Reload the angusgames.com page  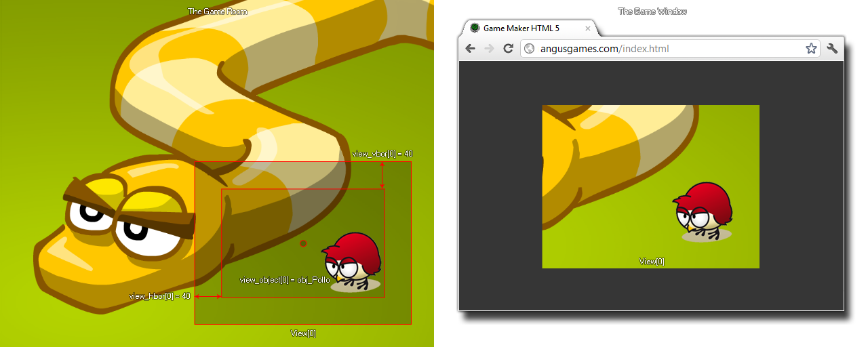pyautogui.click(x=508, y=49)
